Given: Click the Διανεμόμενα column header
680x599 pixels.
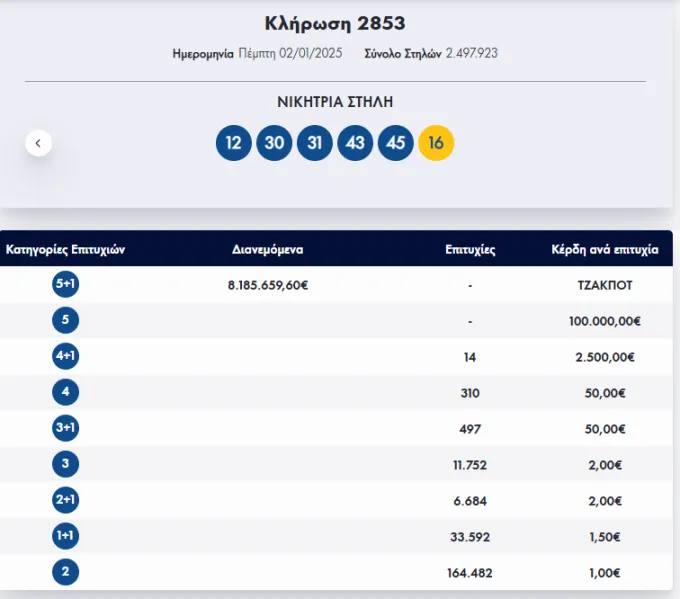Looking at the screenshot, I should pos(268,250).
